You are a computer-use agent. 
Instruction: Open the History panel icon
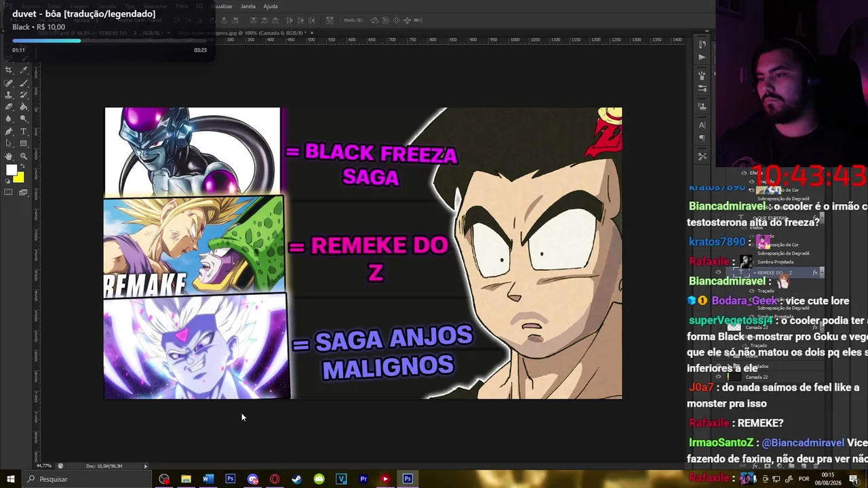702,45
